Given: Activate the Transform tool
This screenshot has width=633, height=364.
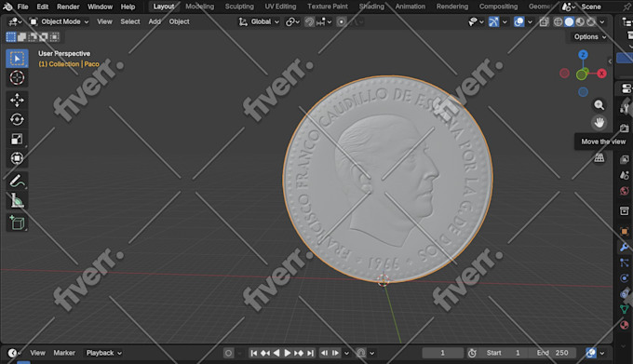Looking at the screenshot, I should point(17,157).
